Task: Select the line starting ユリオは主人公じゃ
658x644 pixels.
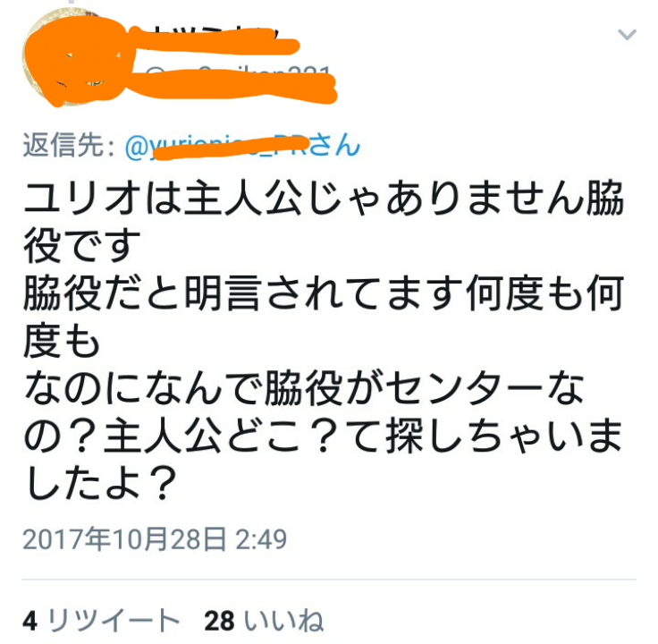Action: point(324,198)
